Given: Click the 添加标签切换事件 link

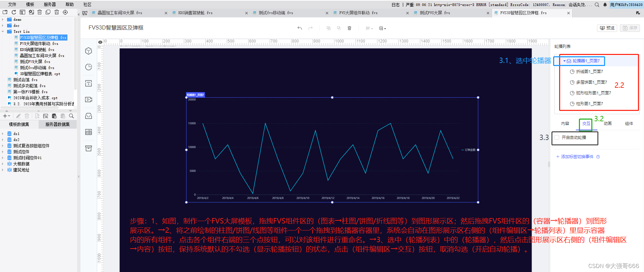Looking at the screenshot, I should pos(575,157).
